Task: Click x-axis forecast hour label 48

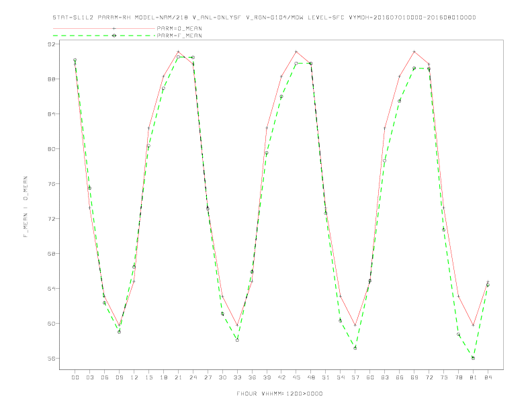Action: click(311, 377)
